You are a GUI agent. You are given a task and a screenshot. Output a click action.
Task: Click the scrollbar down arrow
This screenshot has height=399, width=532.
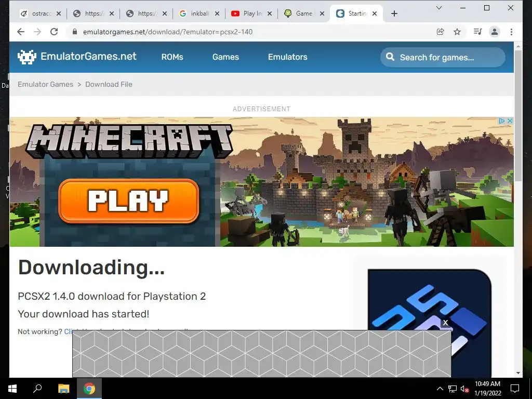click(518, 373)
